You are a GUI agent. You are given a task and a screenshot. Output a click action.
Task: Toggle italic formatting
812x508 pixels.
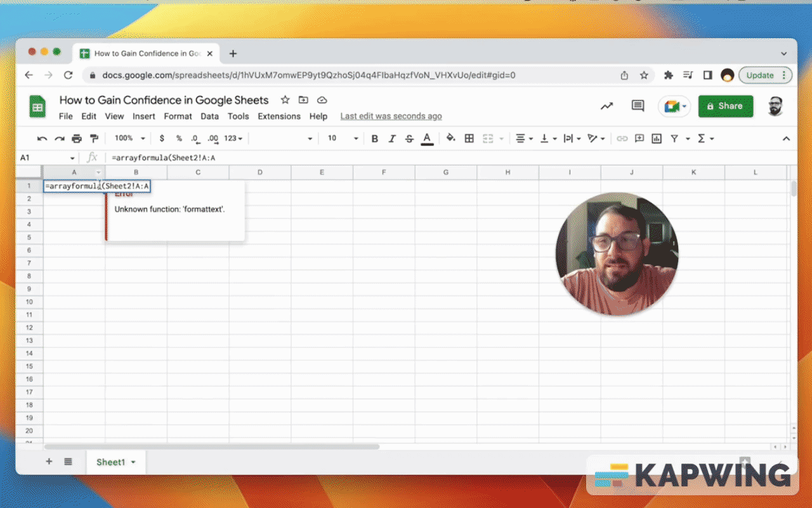point(392,138)
